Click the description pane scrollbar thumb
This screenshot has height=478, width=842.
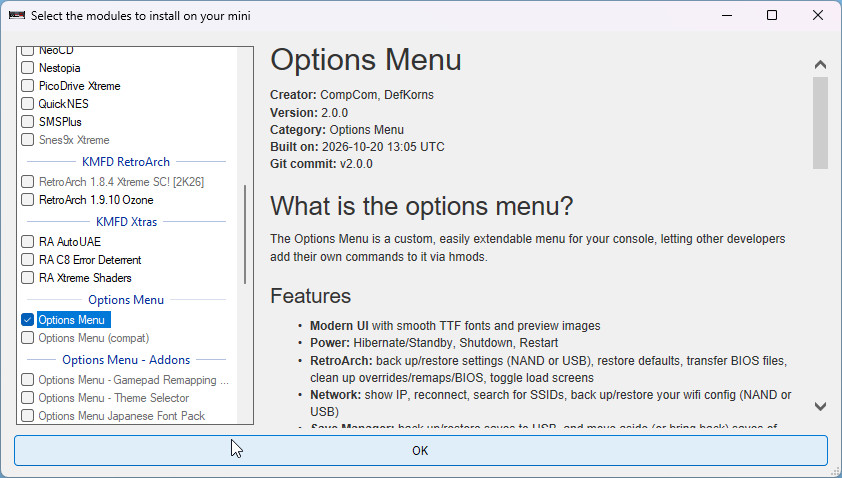pyautogui.click(x=820, y=123)
